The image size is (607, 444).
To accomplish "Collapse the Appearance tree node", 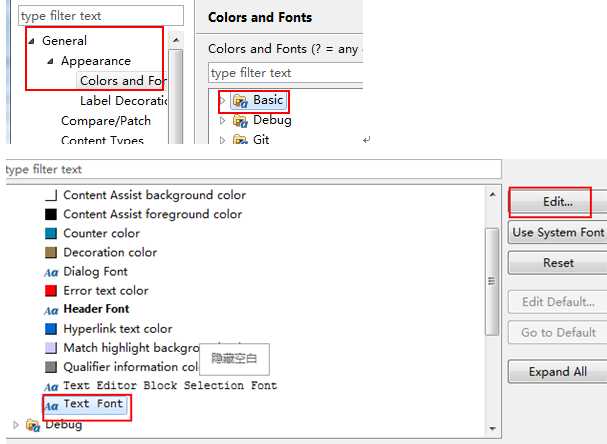I will pos(50,61).
